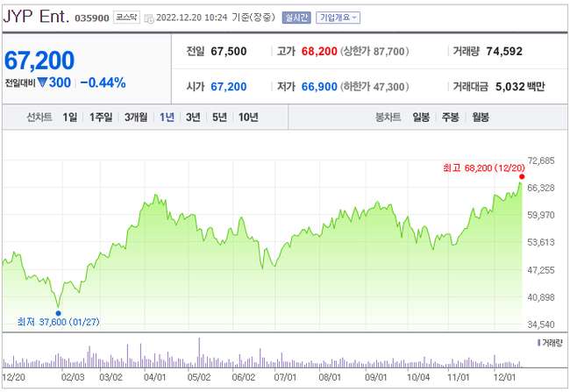Click the 거래대금 value 5,032 백만
Screen dimensions: 570x392
click(520, 87)
